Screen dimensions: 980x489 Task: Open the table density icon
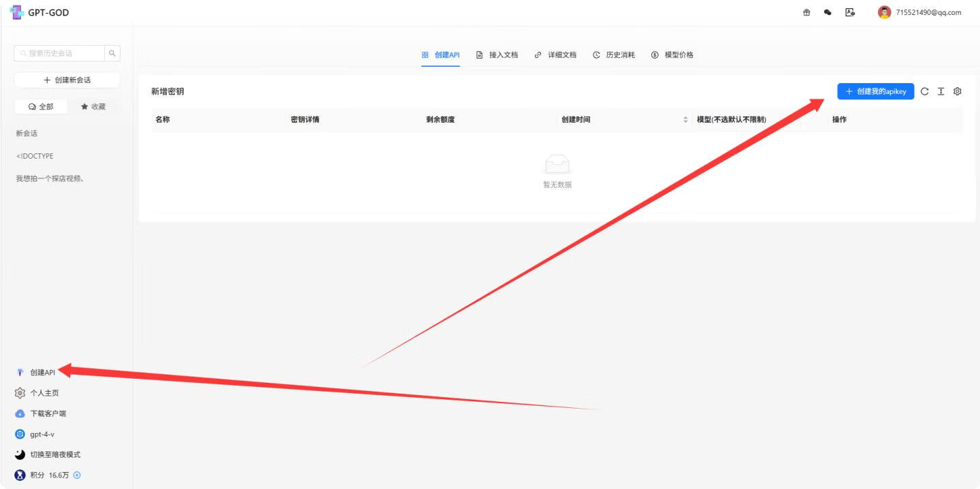pyautogui.click(x=941, y=91)
